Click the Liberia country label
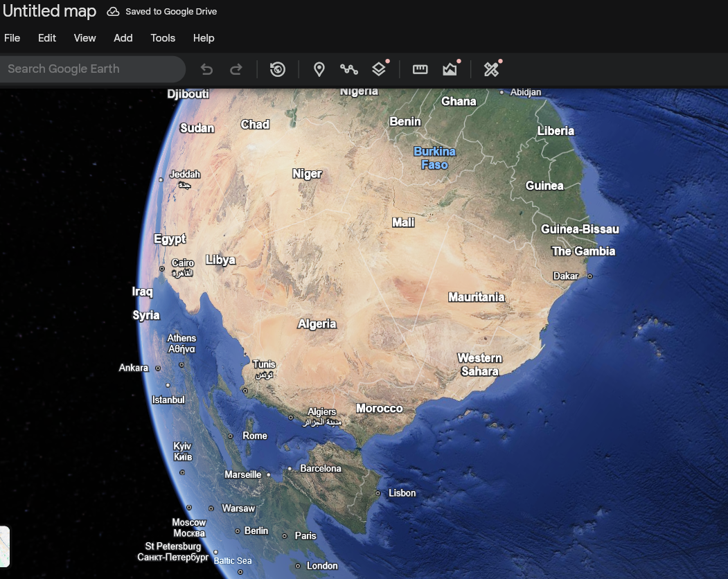This screenshot has height=579, width=728. [x=556, y=131]
